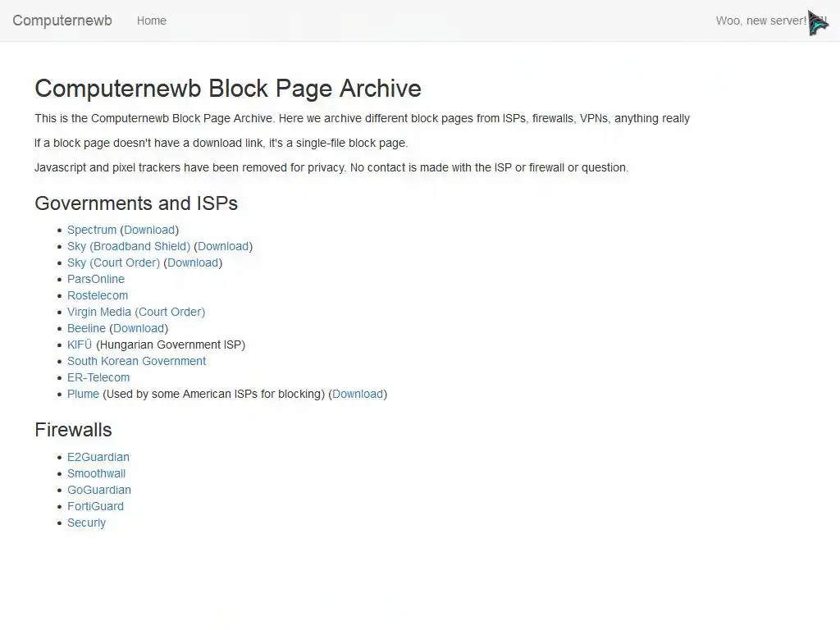Open the Beeline block page

click(86, 328)
